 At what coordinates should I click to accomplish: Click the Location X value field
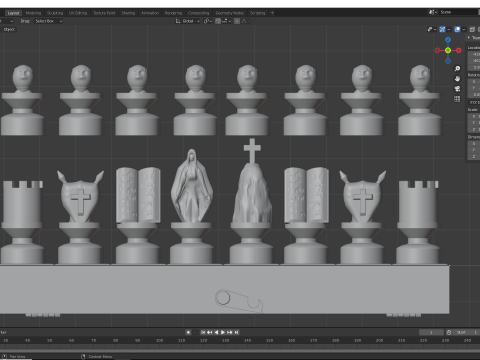click(x=474, y=54)
